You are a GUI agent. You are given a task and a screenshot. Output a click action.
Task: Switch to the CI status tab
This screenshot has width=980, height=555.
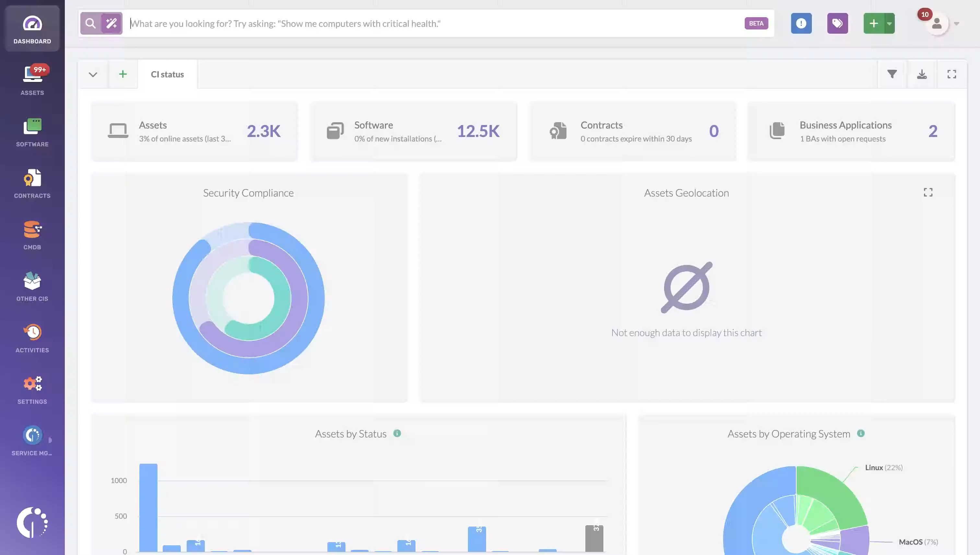click(167, 74)
